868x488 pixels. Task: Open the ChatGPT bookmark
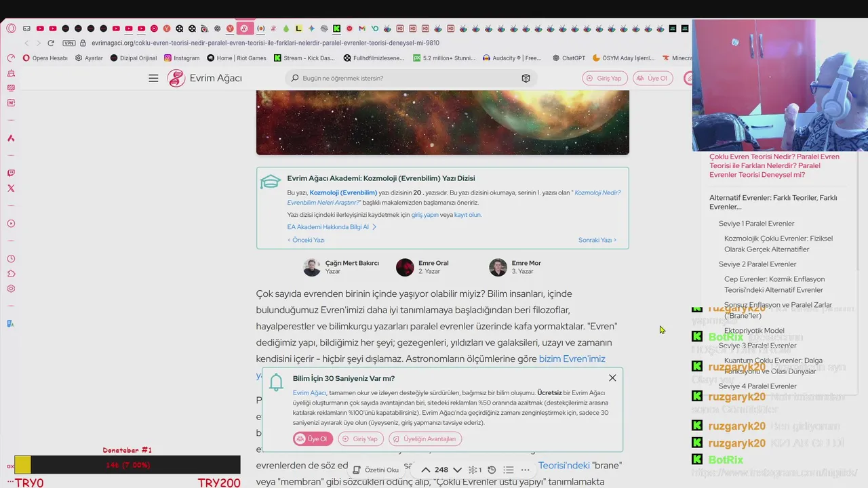[x=569, y=58]
